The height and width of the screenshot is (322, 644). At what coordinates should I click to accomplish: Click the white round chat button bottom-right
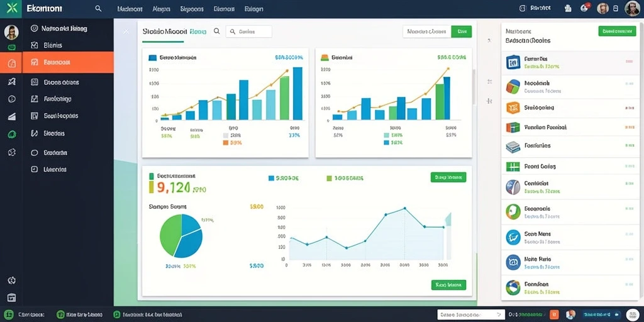tap(633, 314)
